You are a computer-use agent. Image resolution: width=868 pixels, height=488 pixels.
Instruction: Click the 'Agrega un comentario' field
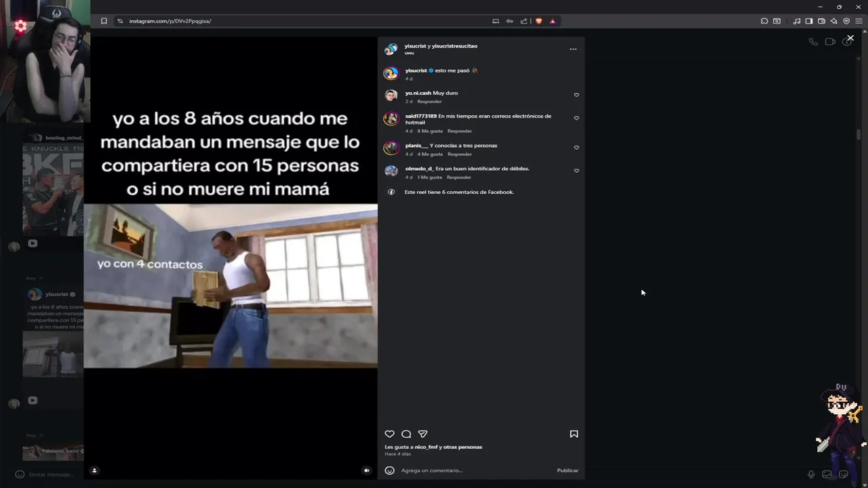tap(475, 470)
